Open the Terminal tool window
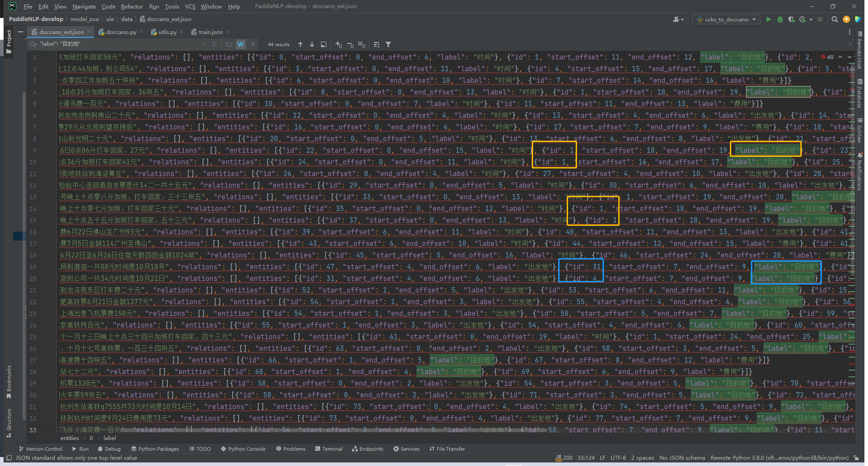 (x=329, y=449)
